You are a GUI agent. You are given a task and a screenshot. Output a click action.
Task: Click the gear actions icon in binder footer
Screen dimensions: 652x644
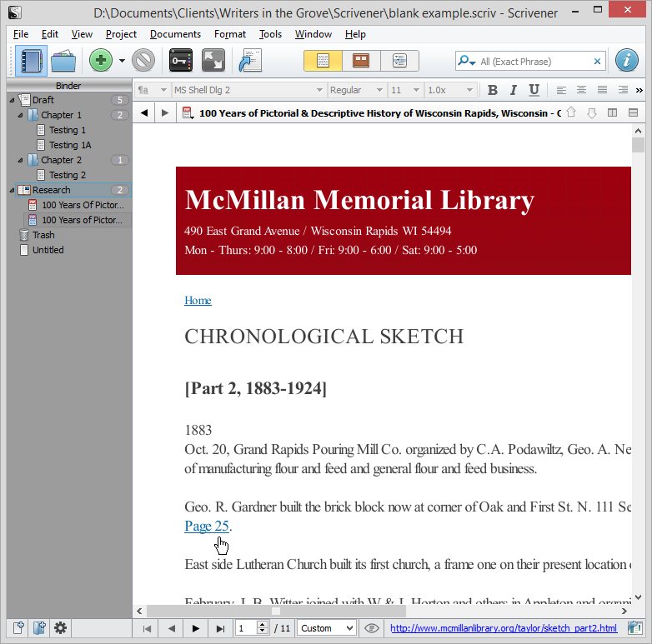pos(60,628)
